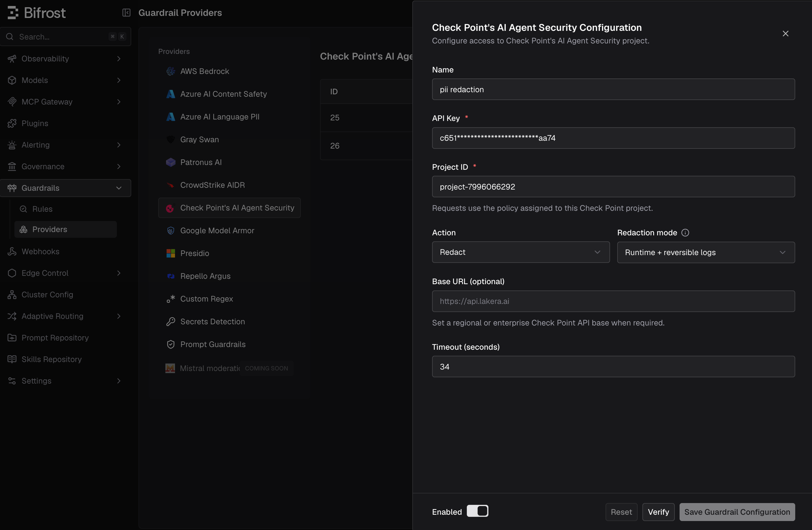Click the Bifrost logo icon
The height and width of the screenshot is (530, 812).
click(13, 13)
